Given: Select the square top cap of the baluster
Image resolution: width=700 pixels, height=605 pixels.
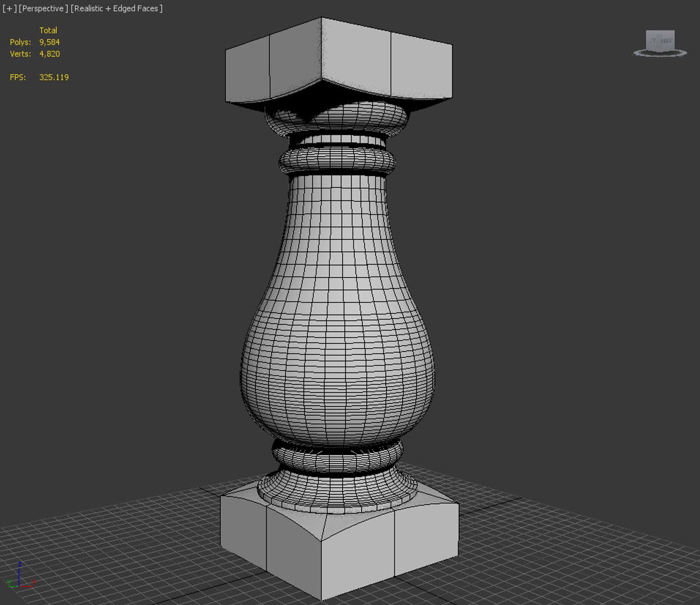Looking at the screenshot, I should coord(339,62).
